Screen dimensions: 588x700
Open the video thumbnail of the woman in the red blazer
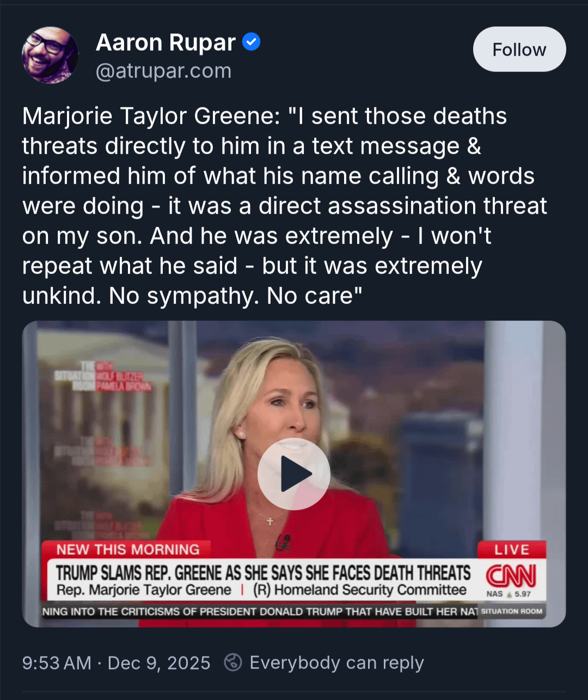[x=294, y=473]
